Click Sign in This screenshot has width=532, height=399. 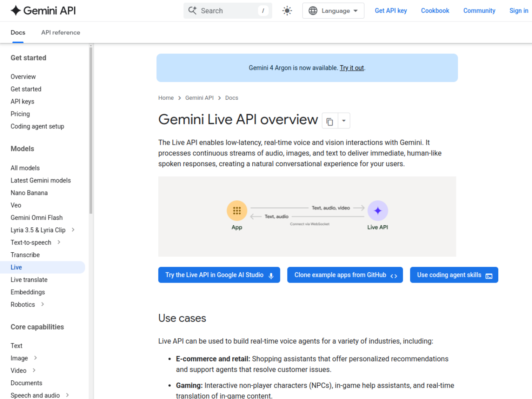(x=519, y=11)
